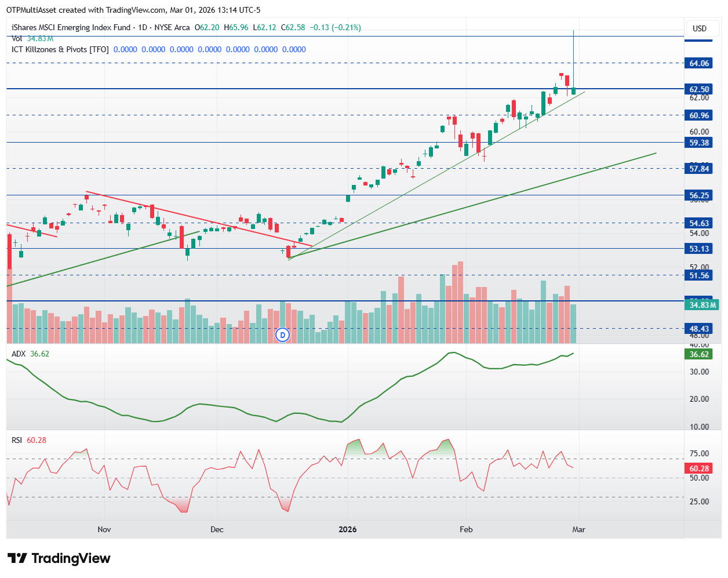Click the 2026 year marker on time axis
The width and height of the screenshot is (728, 578).
348,529
